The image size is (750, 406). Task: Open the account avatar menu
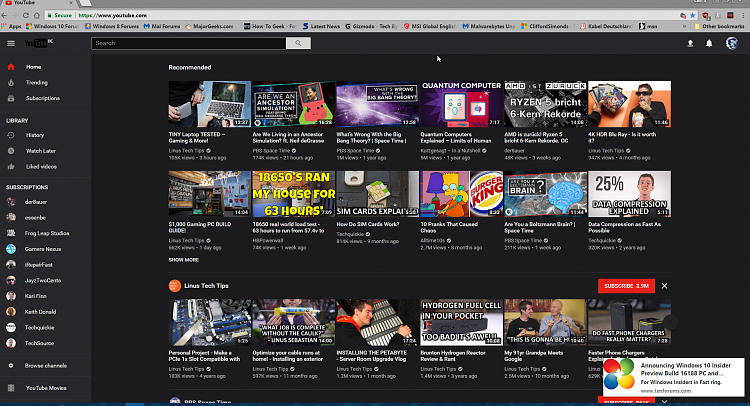(x=732, y=44)
